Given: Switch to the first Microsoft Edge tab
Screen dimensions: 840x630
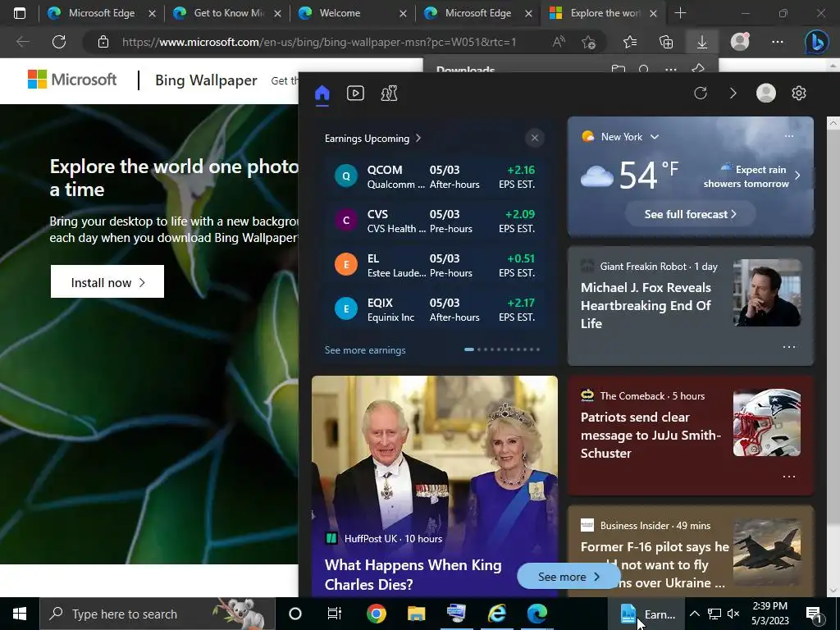Looking at the screenshot, I should pyautogui.click(x=101, y=13).
